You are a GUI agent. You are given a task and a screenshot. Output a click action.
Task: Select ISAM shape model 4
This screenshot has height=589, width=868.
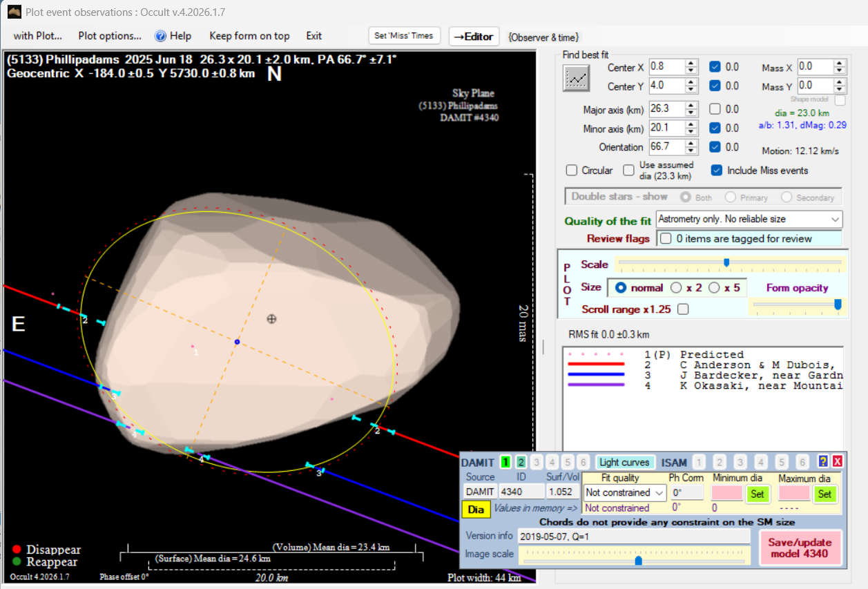(x=761, y=462)
